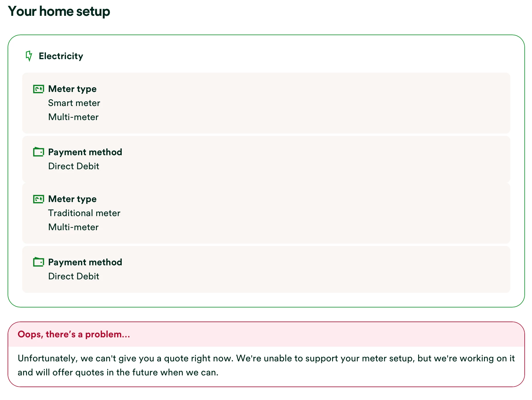The image size is (532, 400).
Task: Click empty space right of Traditional meter text
Action: coord(293,213)
